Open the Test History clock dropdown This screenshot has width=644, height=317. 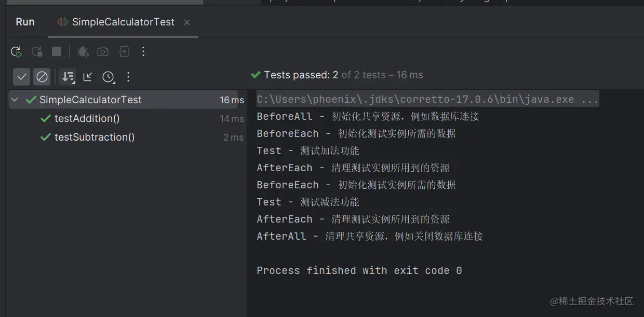pos(108,77)
